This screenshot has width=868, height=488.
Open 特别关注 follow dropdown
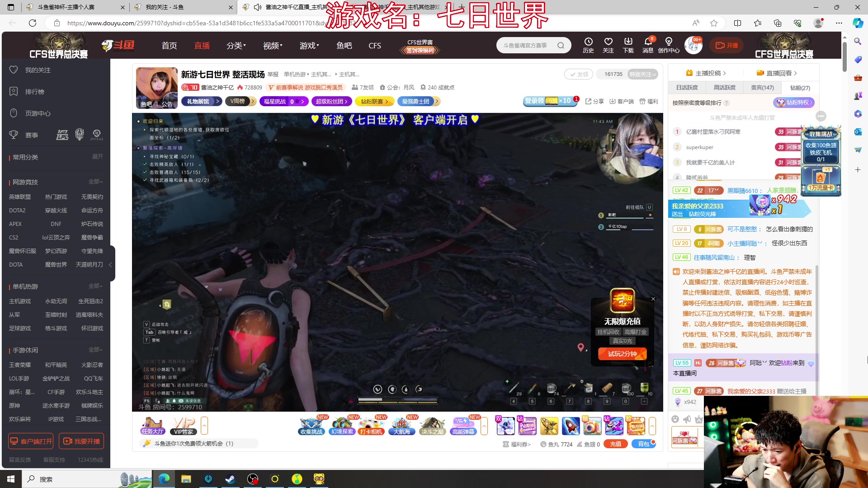pyautogui.click(x=642, y=74)
